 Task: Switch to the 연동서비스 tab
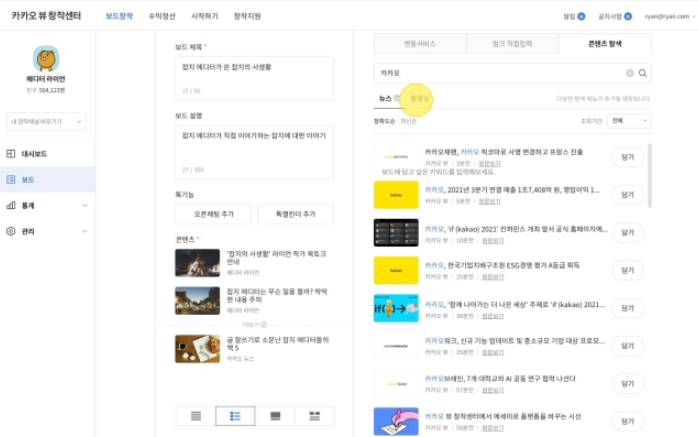click(x=420, y=44)
